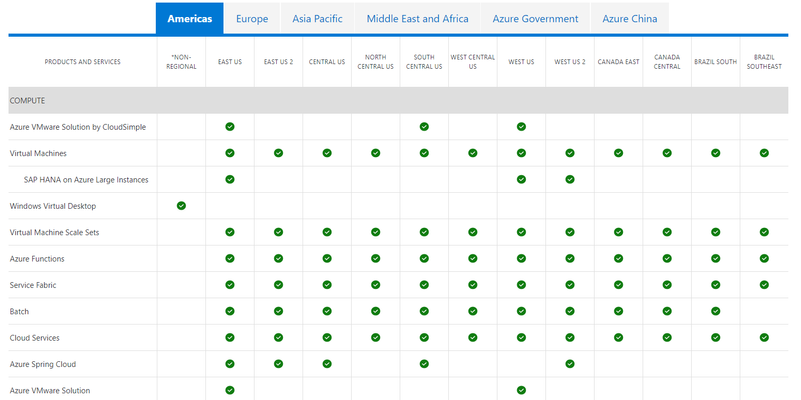This screenshot has width=801, height=400.
Task: Click Canada Central checkmark in Azure Functions row
Action: (667, 258)
